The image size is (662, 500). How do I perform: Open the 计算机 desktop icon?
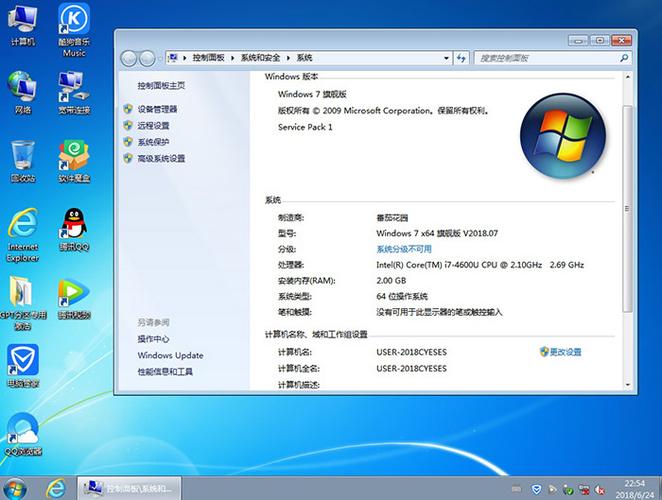[22, 24]
